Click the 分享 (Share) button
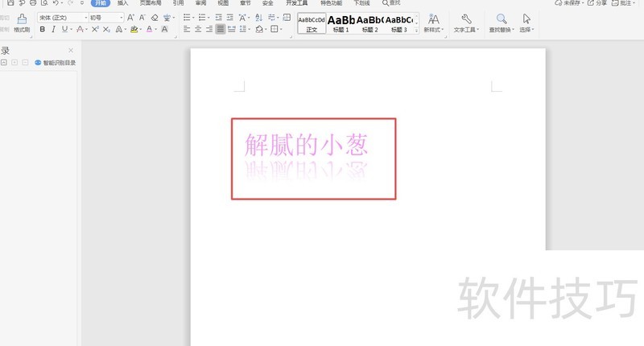Viewport: 644px width, 346px height. pos(597,2)
